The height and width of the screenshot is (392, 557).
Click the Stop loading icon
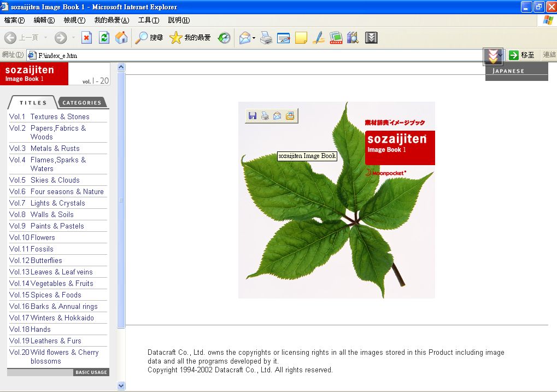point(86,38)
